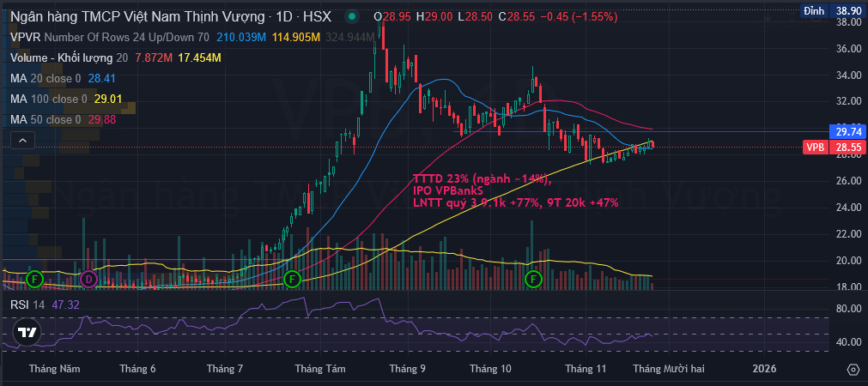
Task: Click the red VPB 28.55 price label
Action: tap(835, 148)
